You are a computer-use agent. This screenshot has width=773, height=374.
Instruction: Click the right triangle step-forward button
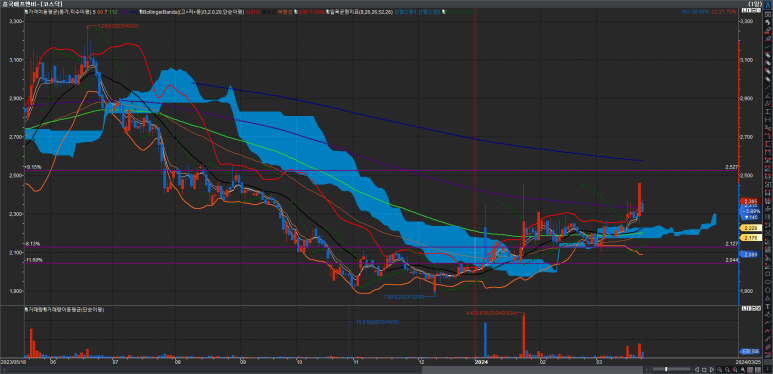(x=712, y=370)
